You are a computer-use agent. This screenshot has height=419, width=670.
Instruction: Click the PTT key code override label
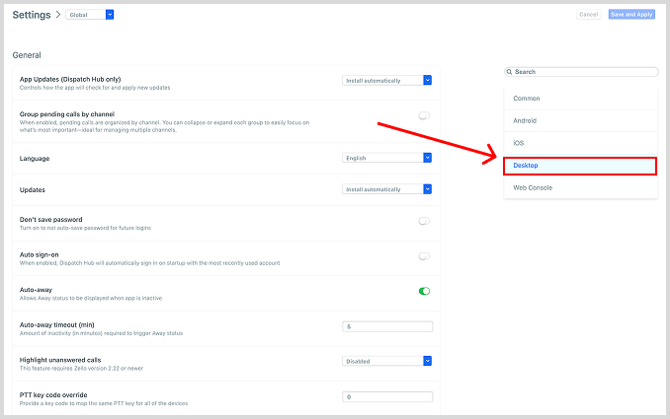(x=53, y=395)
